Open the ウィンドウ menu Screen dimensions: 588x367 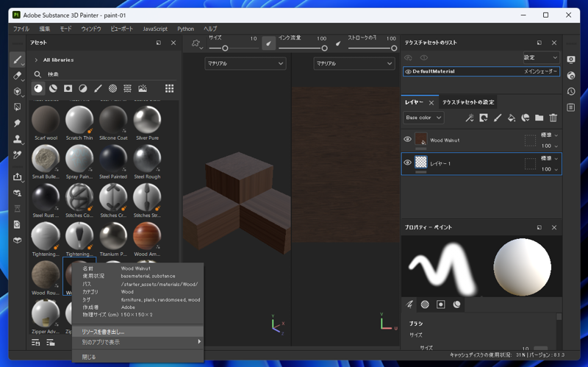point(91,29)
